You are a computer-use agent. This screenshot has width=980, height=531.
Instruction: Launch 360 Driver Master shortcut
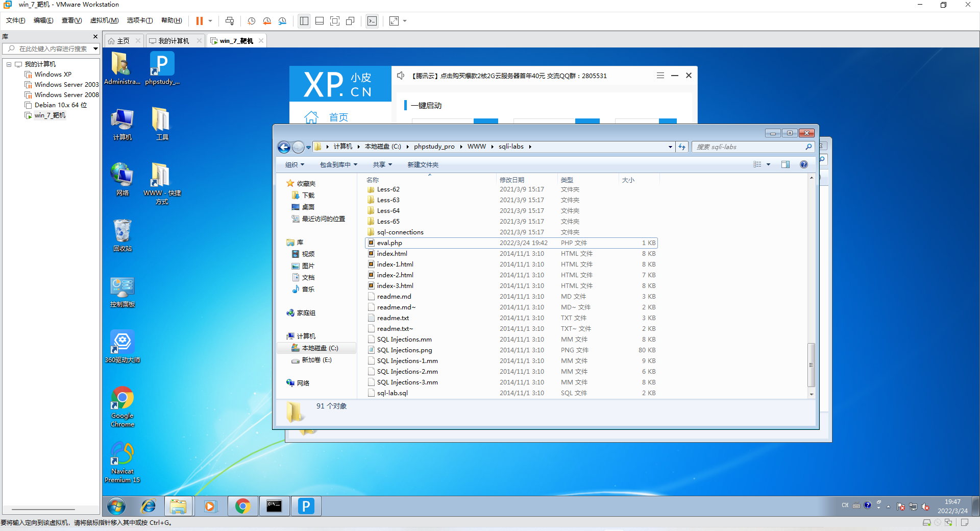click(122, 347)
